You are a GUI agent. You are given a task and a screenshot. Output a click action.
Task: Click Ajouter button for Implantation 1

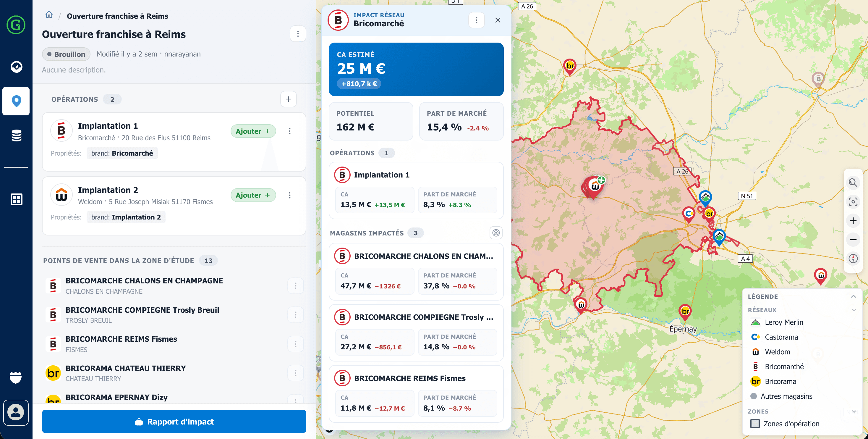coord(253,131)
